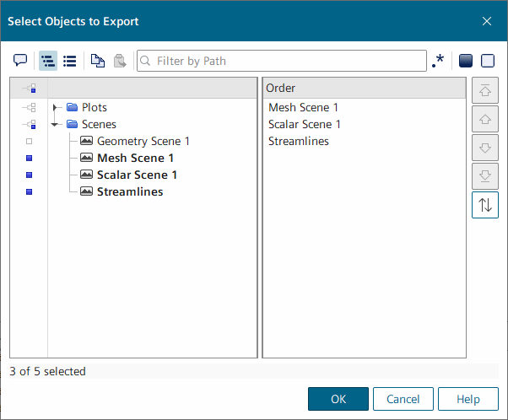Expand the Plots folder node
Image resolution: width=508 pixels, height=420 pixels.
[x=56, y=107]
